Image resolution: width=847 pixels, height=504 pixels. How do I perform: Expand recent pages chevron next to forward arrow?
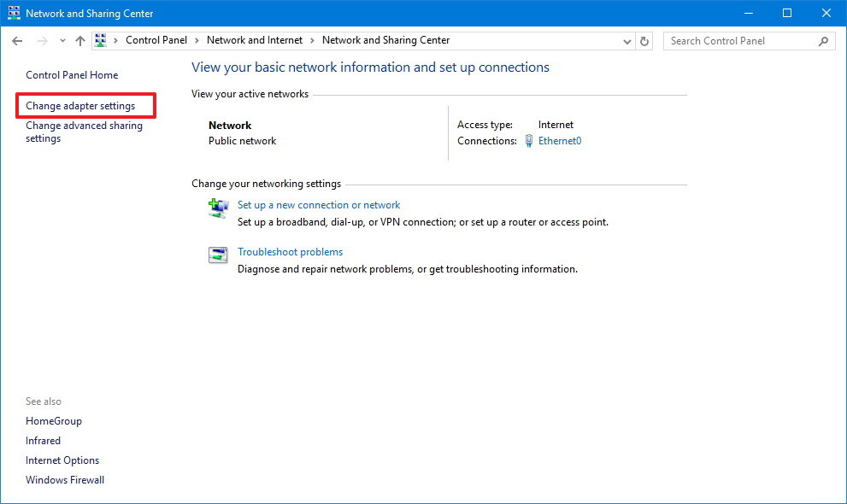click(61, 40)
